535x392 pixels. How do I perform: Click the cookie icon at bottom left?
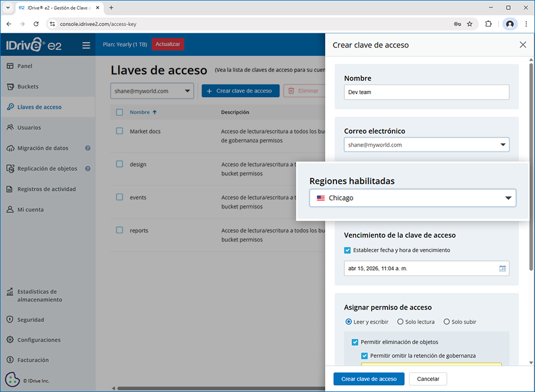point(12,379)
